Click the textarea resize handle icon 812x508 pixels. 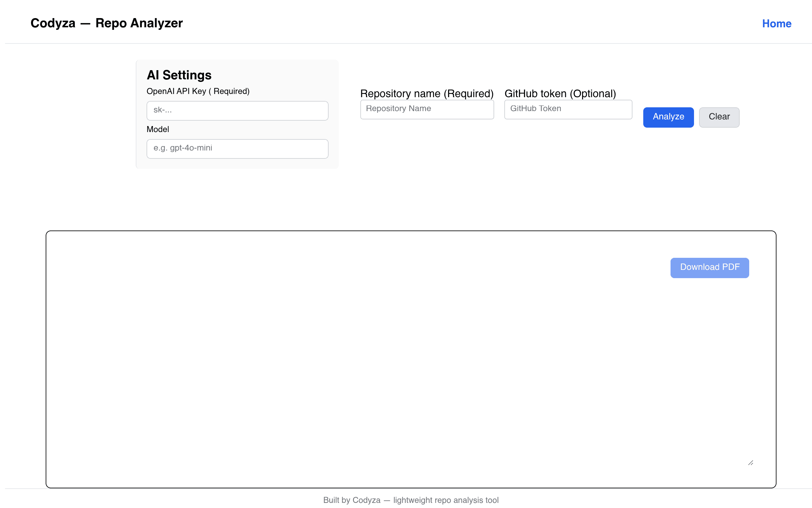750,463
